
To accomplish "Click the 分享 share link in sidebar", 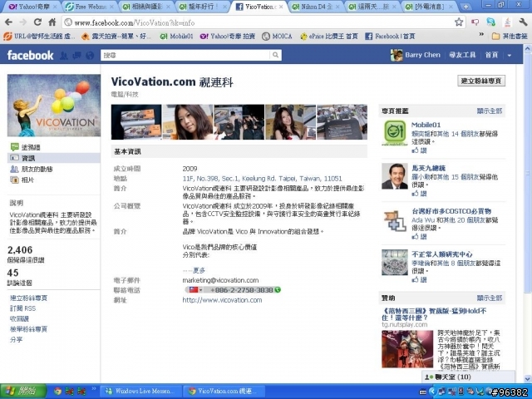I will click(16, 339).
